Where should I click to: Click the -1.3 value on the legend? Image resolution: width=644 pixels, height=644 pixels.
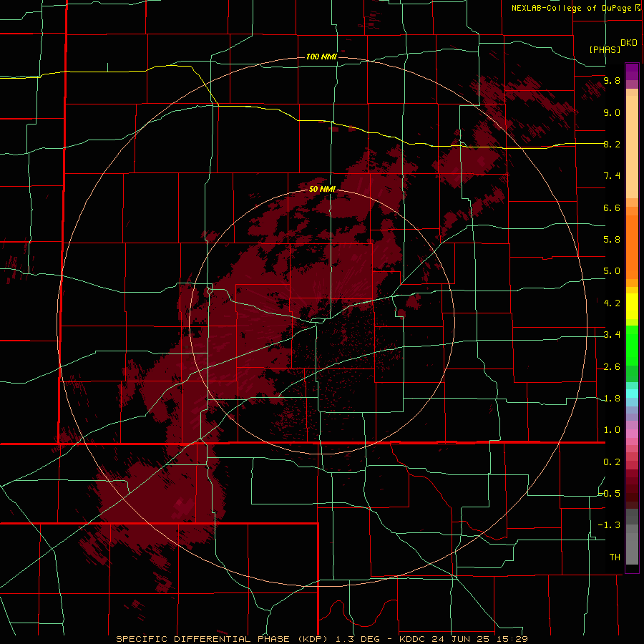click(x=610, y=525)
